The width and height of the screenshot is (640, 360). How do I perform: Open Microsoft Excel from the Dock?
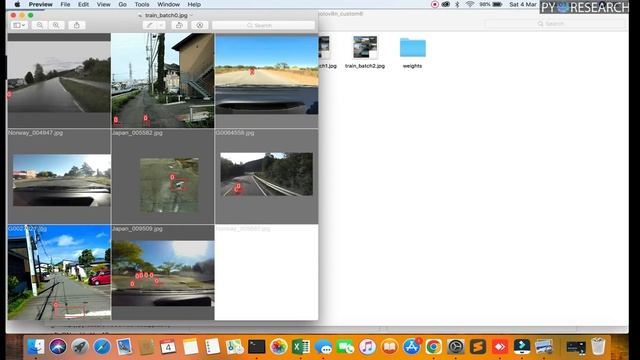[x=301, y=347]
